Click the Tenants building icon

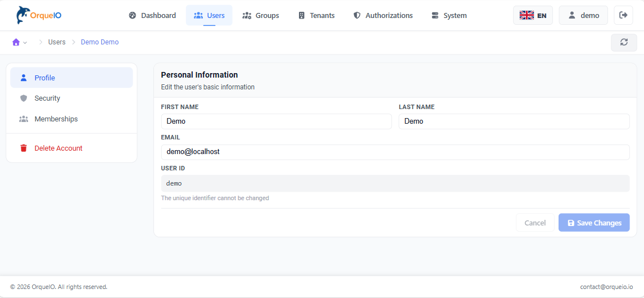(301, 16)
